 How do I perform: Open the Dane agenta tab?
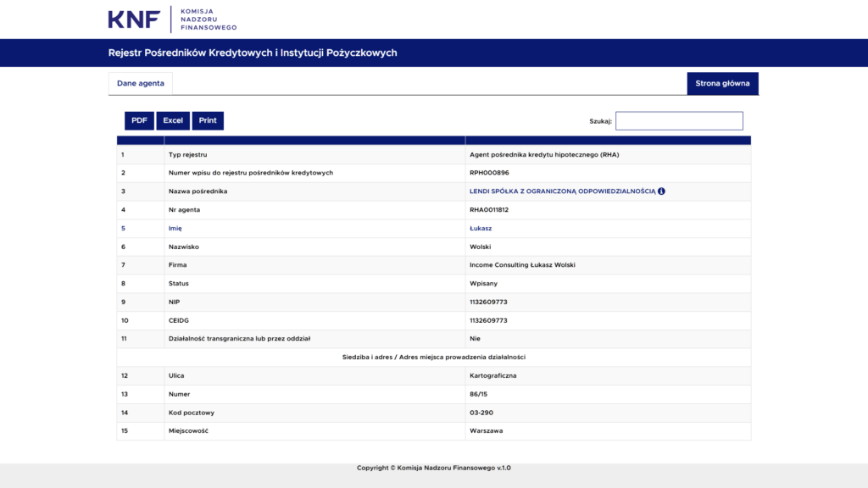(x=140, y=84)
